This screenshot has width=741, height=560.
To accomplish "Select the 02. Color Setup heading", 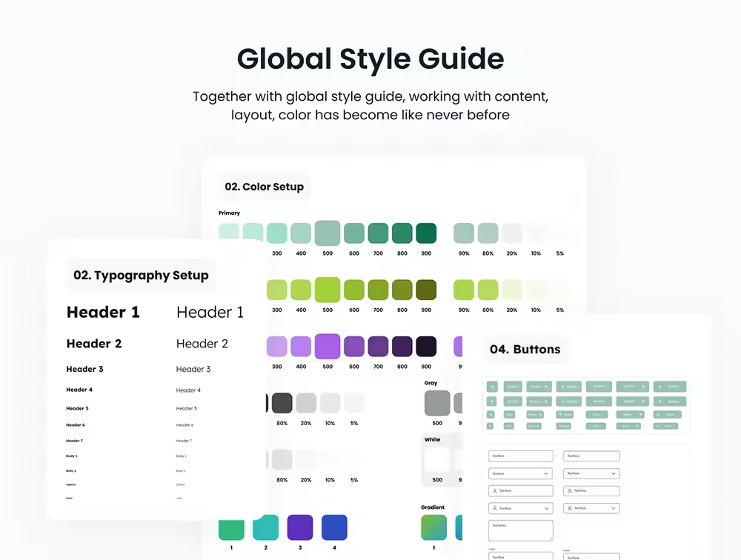I will pyautogui.click(x=264, y=187).
